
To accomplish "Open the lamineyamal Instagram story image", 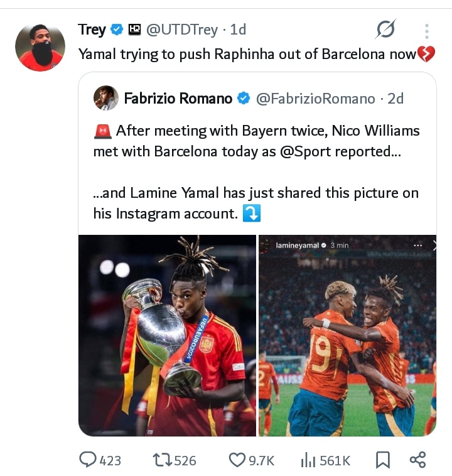I will (348, 335).
